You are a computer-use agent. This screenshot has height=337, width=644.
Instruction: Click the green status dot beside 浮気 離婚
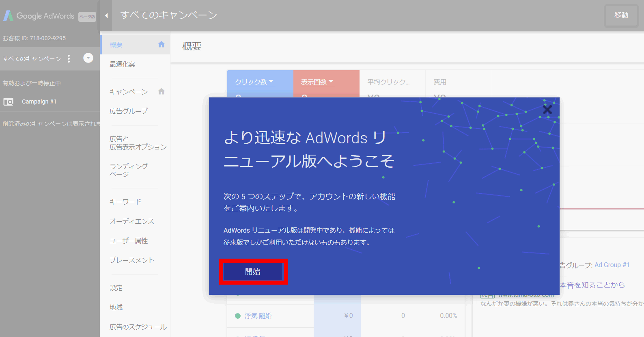click(238, 316)
